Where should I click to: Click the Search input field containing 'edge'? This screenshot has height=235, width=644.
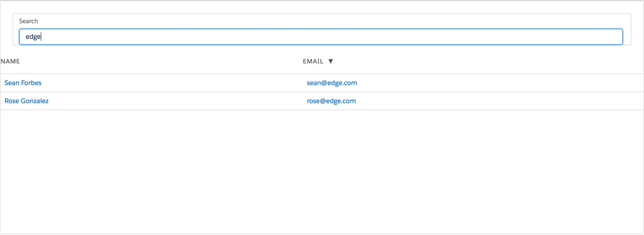321,36
